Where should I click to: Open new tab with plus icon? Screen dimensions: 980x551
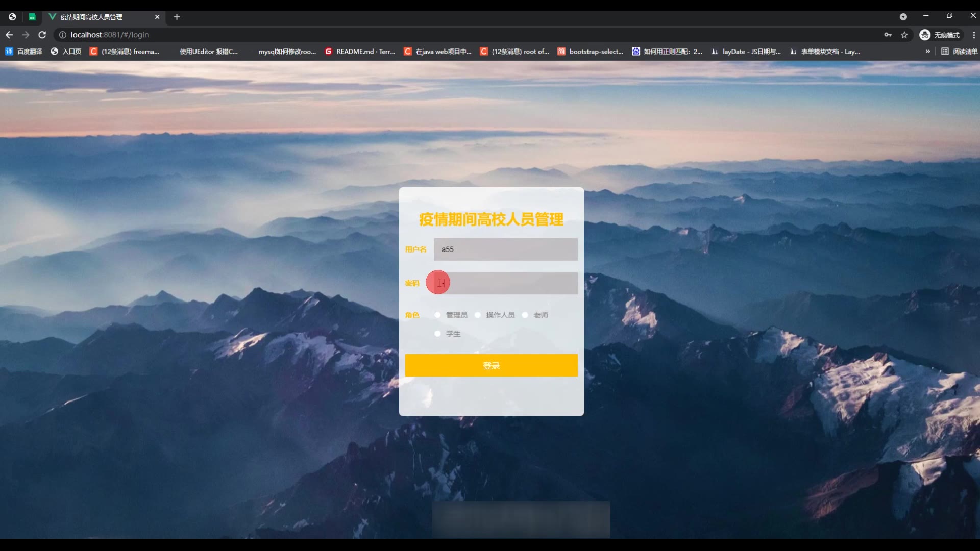pos(177,17)
